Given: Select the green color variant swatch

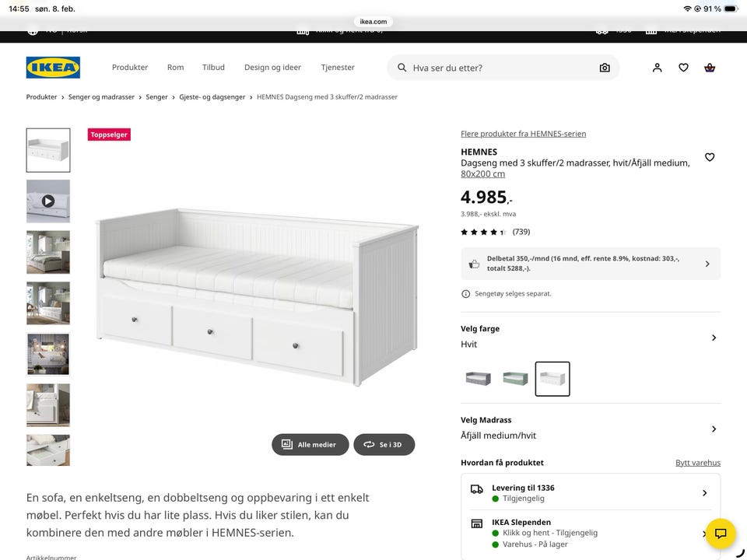Looking at the screenshot, I should coord(515,379).
